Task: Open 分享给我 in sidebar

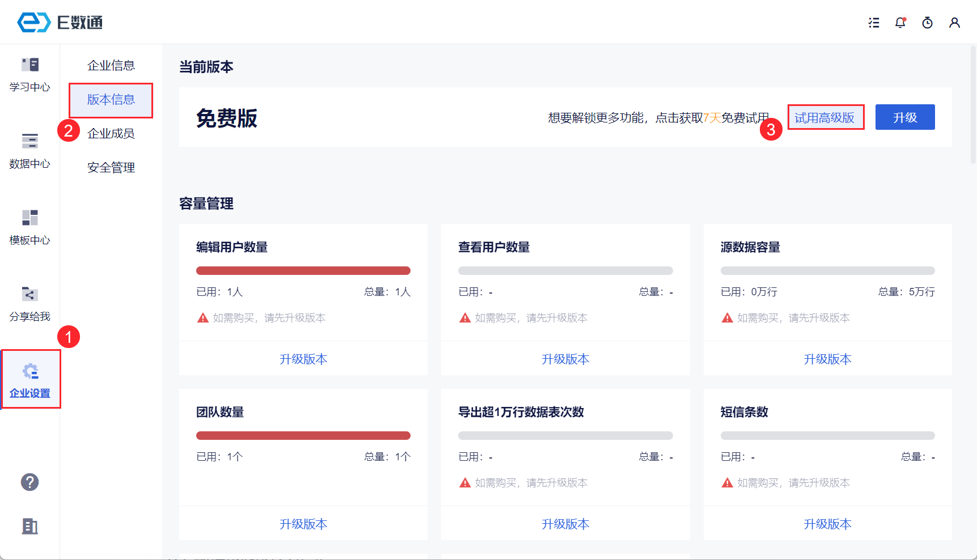Action: pyautogui.click(x=29, y=304)
